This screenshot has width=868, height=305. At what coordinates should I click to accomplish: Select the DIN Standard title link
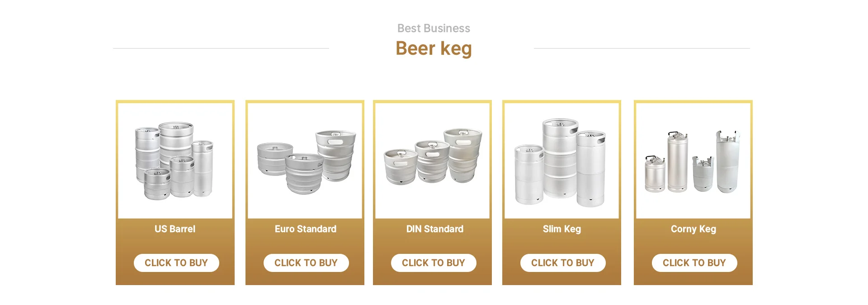tap(434, 229)
